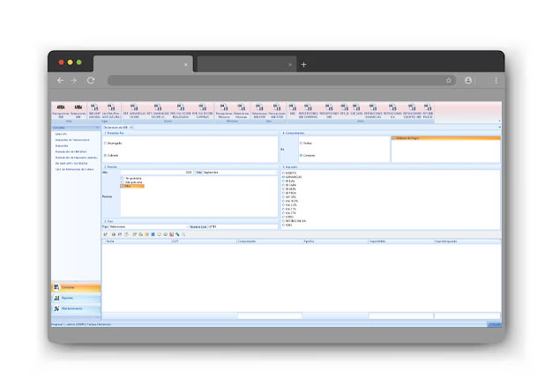Bookmark the page with the star icon

pyautogui.click(x=449, y=80)
